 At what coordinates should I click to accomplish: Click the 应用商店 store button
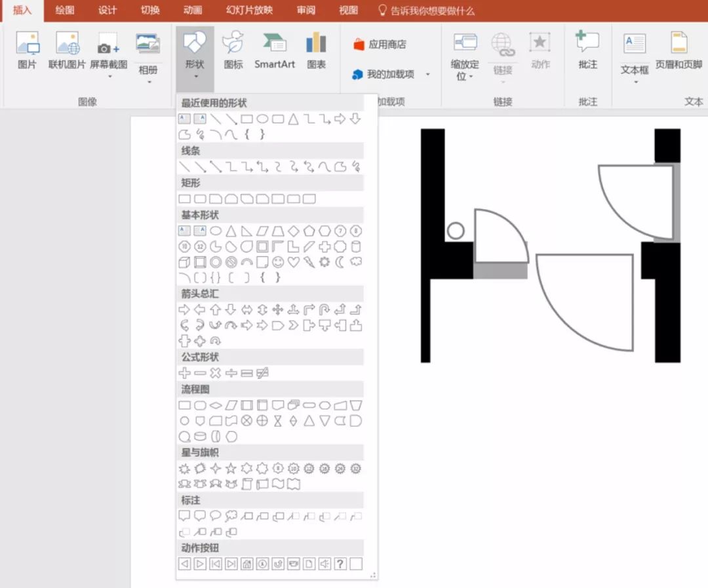pyautogui.click(x=380, y=45)
